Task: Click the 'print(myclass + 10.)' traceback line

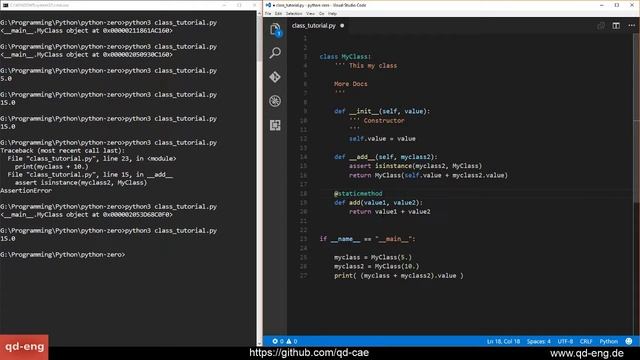Action: (51, 167)
